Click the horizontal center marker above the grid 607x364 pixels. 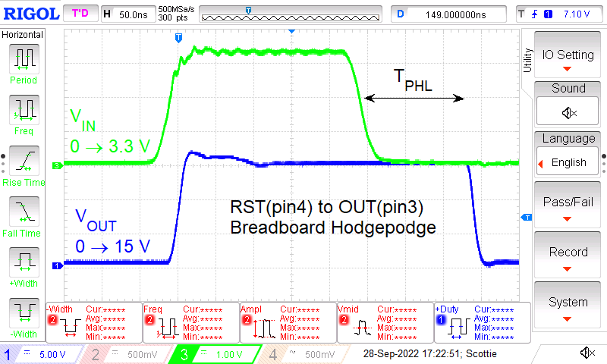292,31
